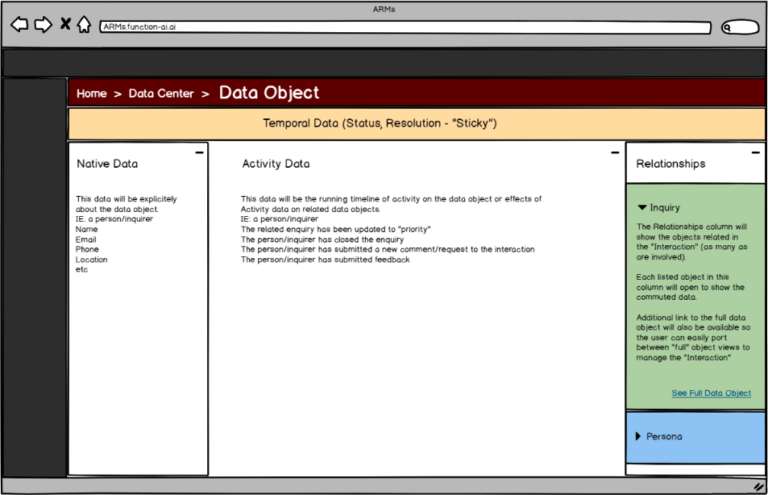Select the Relationships heading
Viewport: 768px width, 495px height.
[671, 164]
